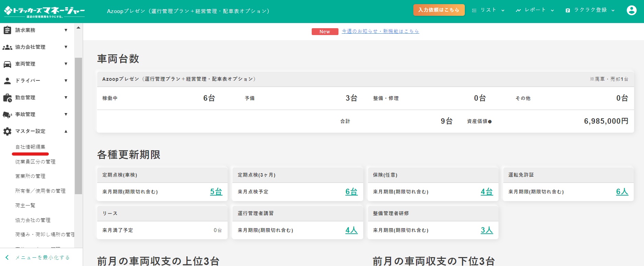Open the 今週のお知らせ・新機能はこちら link

coord(380,31)
